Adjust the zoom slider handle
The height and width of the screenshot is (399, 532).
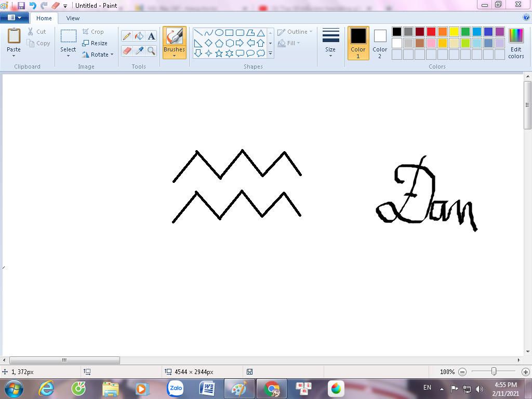[x=494, y=372]
